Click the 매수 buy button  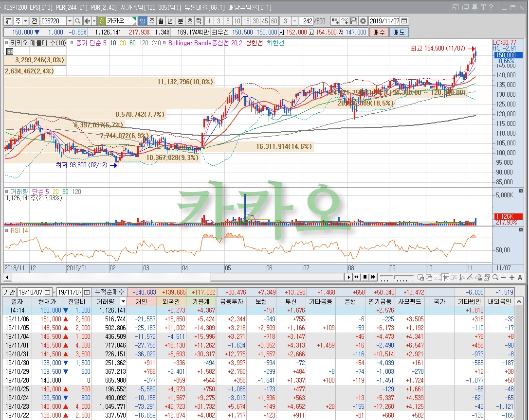pos(379,32)
